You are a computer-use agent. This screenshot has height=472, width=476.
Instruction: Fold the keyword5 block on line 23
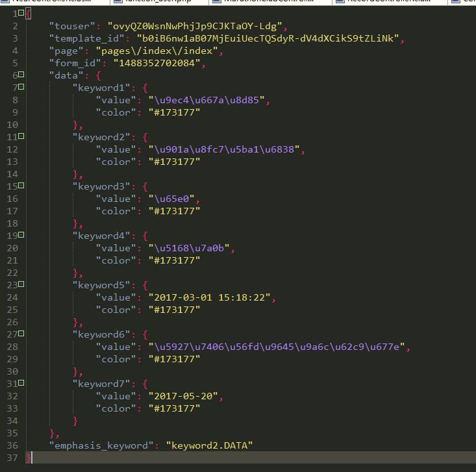[21, 284]
